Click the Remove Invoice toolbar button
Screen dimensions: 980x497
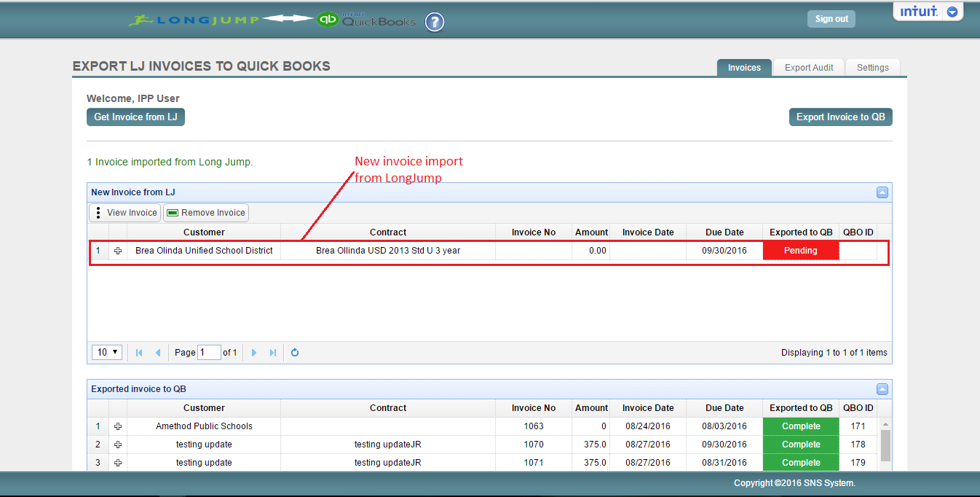[x=206, y=213]
